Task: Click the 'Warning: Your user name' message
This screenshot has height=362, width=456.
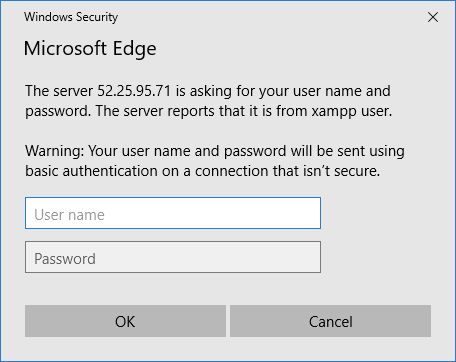Action: 215,161
